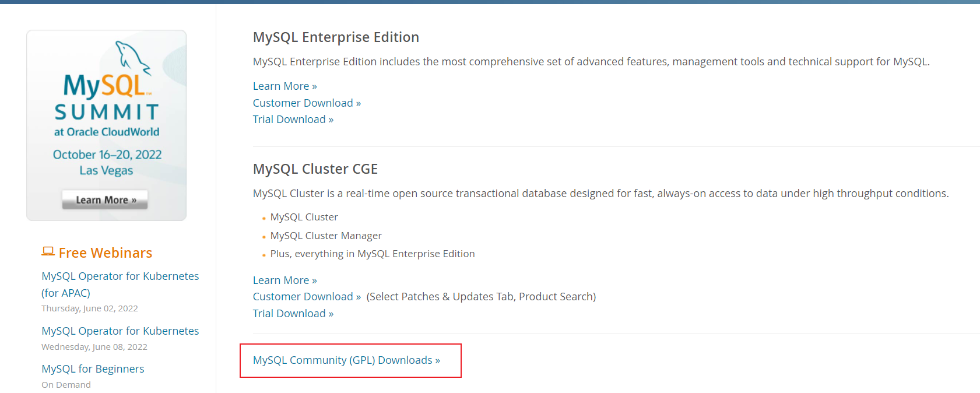Screen dimensions: 980x393
Task: Open MySQL Community (GPL) Downloads link
Action: 346,360
